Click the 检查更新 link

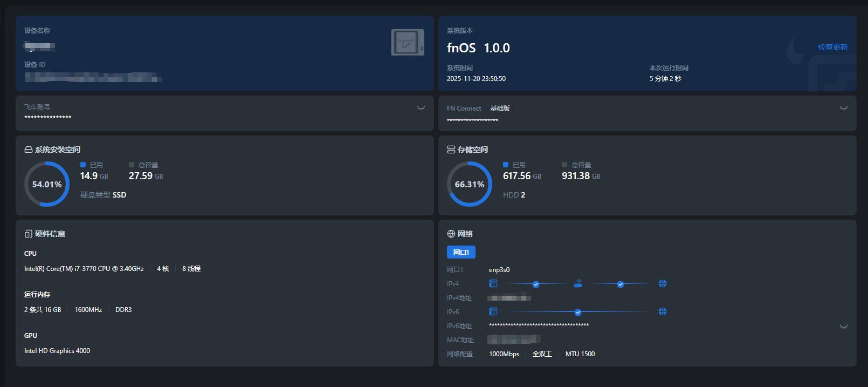tap(832, 47)
